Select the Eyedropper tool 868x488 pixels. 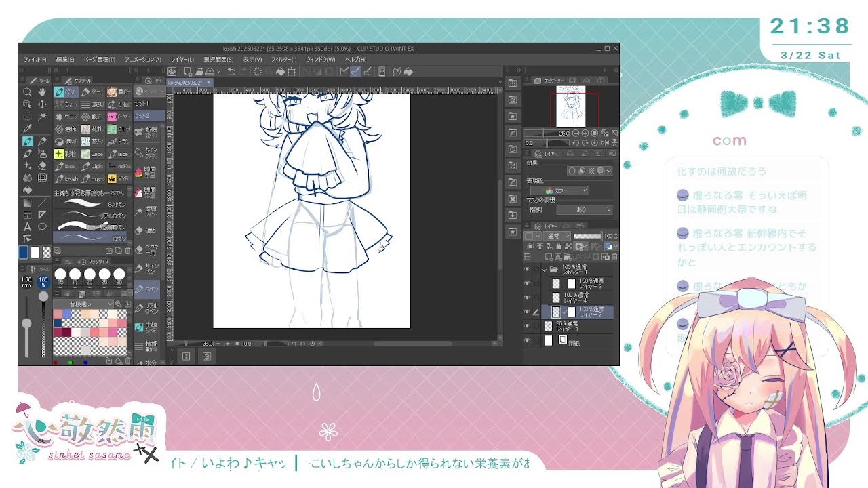[x=27, y=129]
